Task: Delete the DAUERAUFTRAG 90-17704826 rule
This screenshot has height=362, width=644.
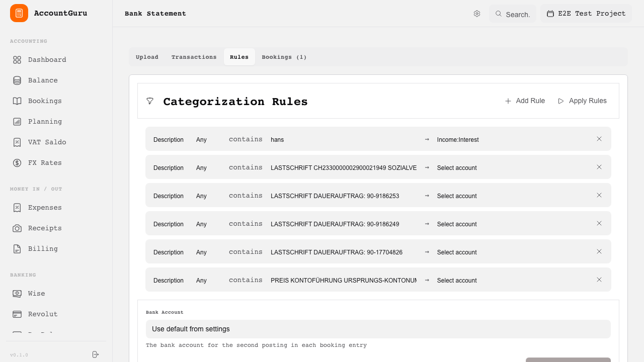Action: tap(599, 251)
